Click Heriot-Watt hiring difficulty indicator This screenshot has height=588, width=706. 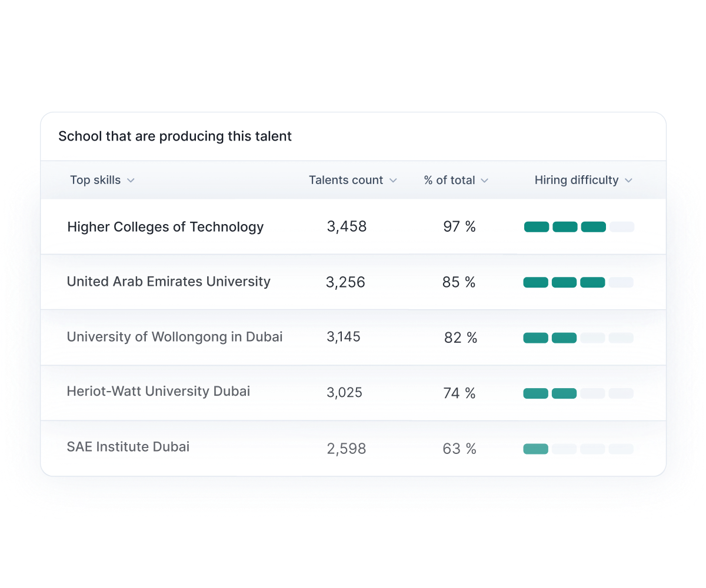coord(578,393)
